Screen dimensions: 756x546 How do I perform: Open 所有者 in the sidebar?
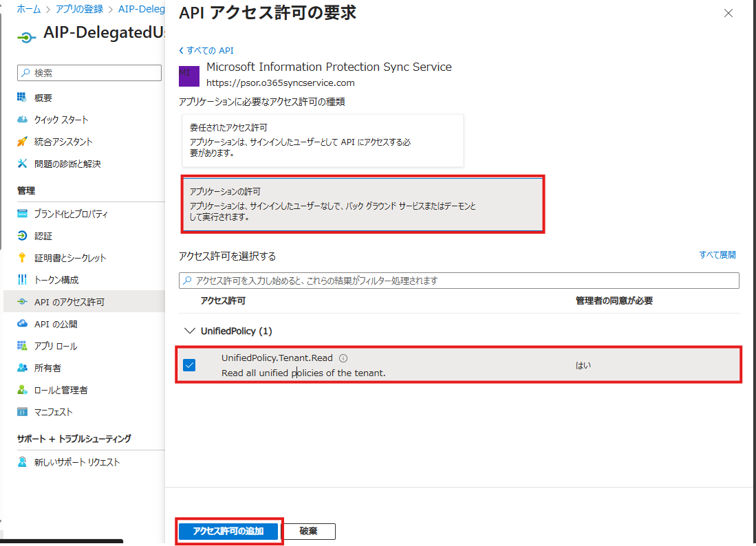tap(47, 368)
